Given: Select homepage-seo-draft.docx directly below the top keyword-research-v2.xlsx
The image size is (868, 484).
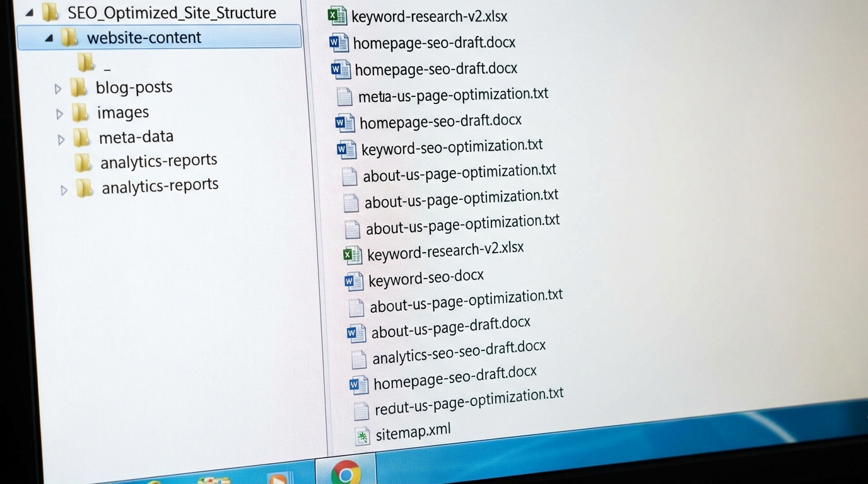Looking at the screenshot, I should [434, 43].
